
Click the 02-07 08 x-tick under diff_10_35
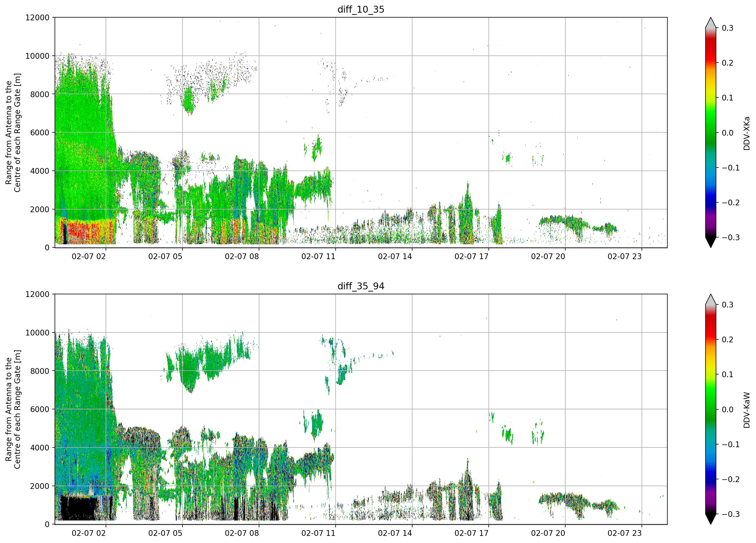(242, 256)
